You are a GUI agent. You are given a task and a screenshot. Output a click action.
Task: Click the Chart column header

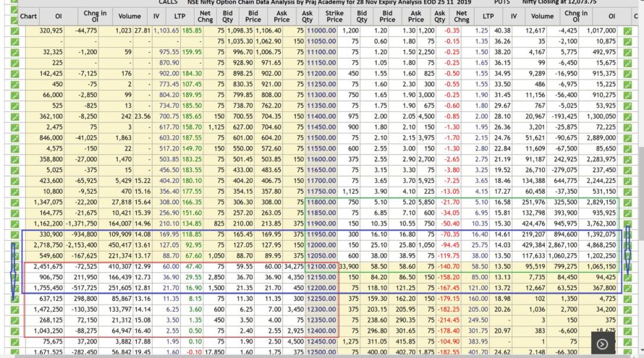pos(28,17)
